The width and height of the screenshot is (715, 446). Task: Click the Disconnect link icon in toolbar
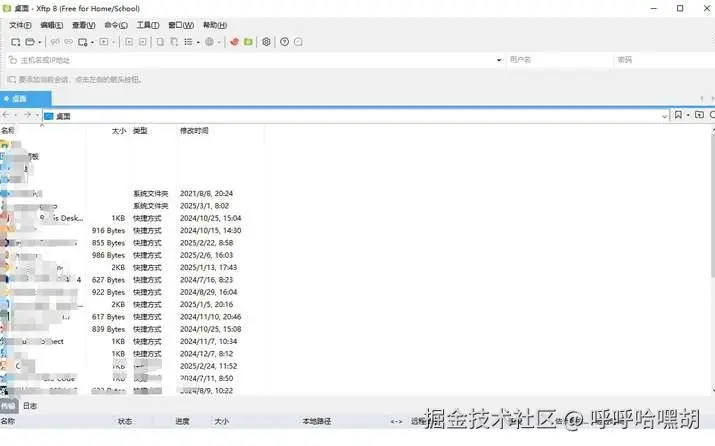click(x=55, y=42)
